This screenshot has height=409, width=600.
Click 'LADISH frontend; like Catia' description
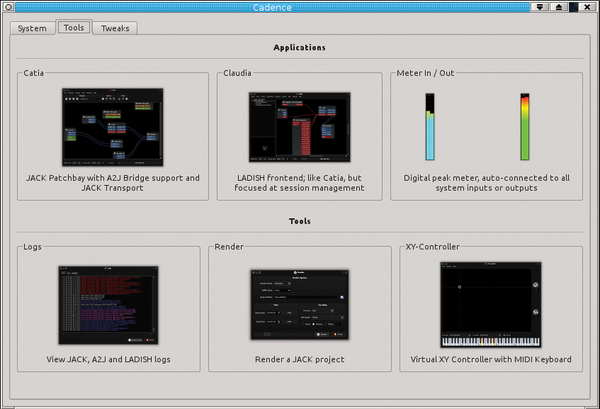point(299,183)
